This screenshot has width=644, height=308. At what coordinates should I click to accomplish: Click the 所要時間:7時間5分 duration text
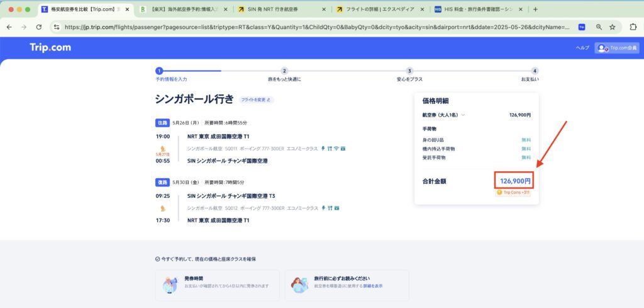click(x=225, y=182)
